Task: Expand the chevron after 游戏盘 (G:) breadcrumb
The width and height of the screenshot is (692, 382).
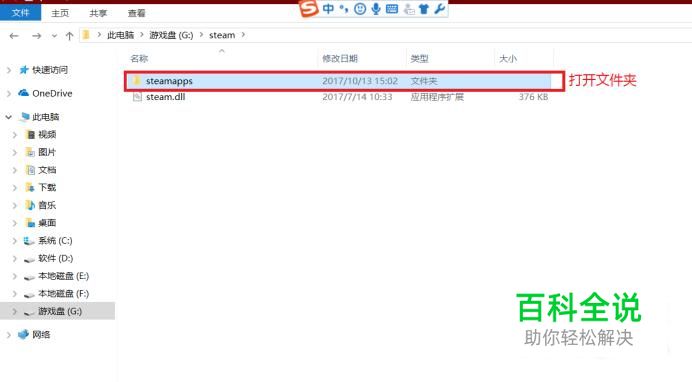Action: (201, 35)
